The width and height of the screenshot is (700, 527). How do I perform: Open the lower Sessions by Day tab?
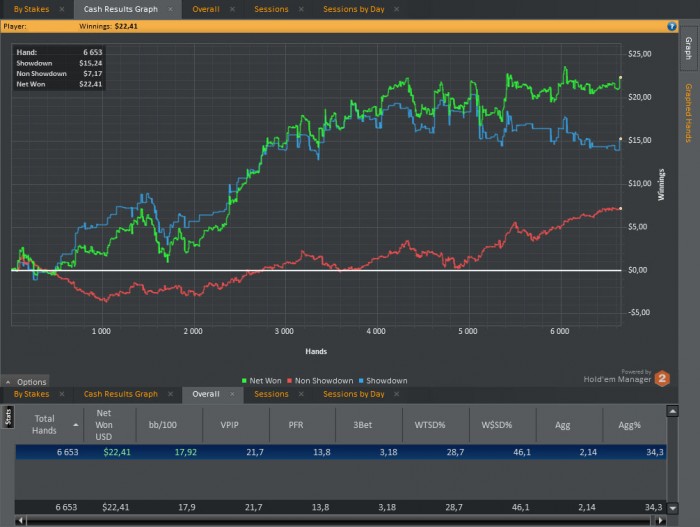click(353, 394)
